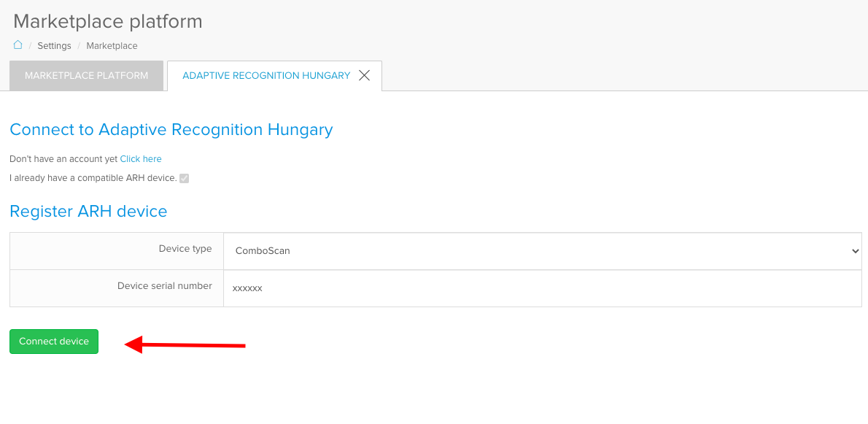
Task: Close the Adaptive Recognition Hungary tab
Action: point(365,75)
